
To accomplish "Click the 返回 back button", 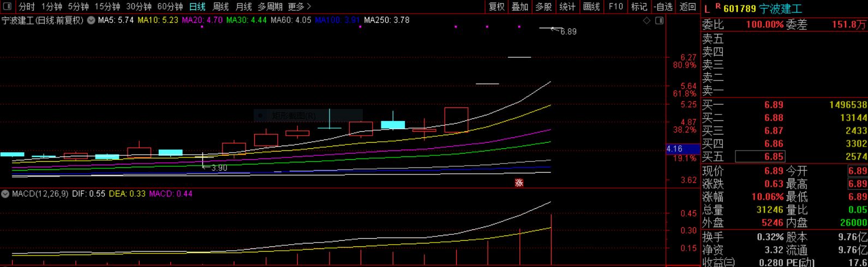I will point(687,7).
